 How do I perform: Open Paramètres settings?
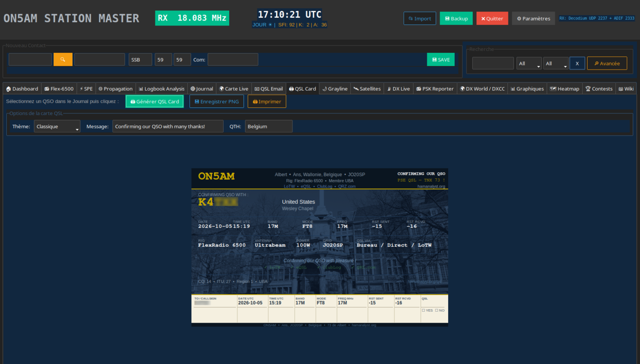coord(533,18)
